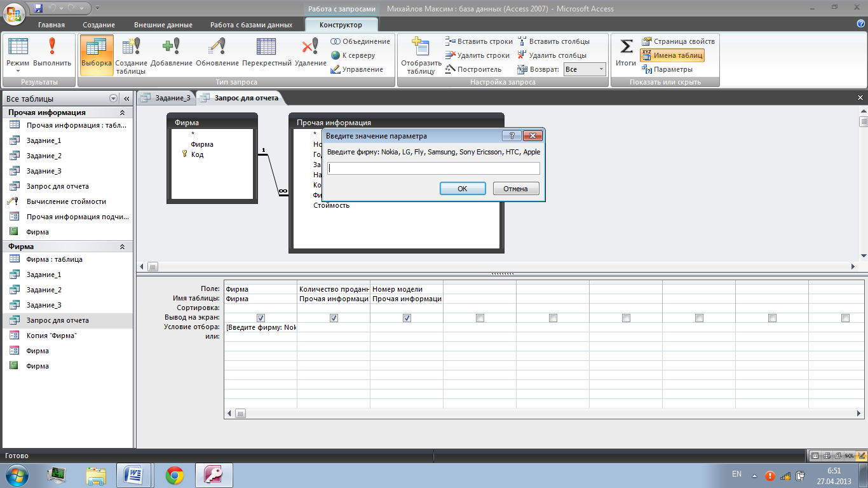Collapse Прочая информация group
Viewport: 868px width, 488px height.
[x=122, y=112]
